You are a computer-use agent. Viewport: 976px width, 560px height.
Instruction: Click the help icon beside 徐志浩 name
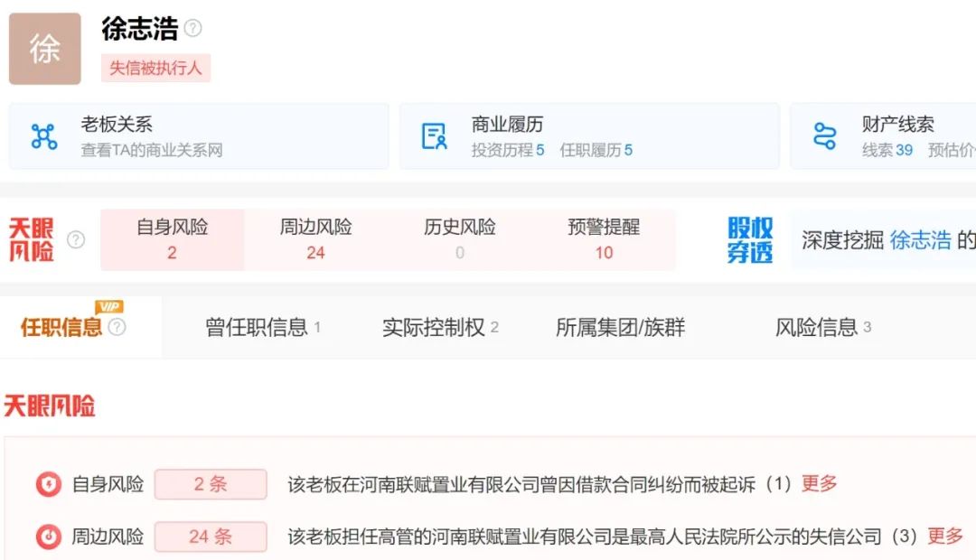tap(192, 28)
